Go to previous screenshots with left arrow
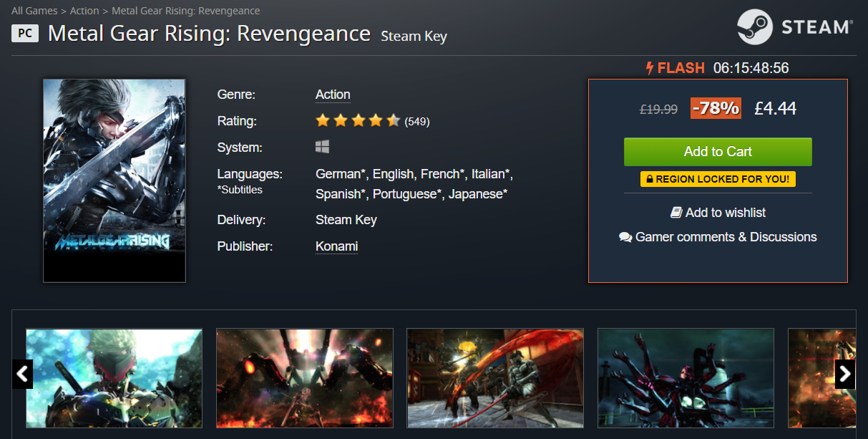Screen dimensions: 868x439 23,373
